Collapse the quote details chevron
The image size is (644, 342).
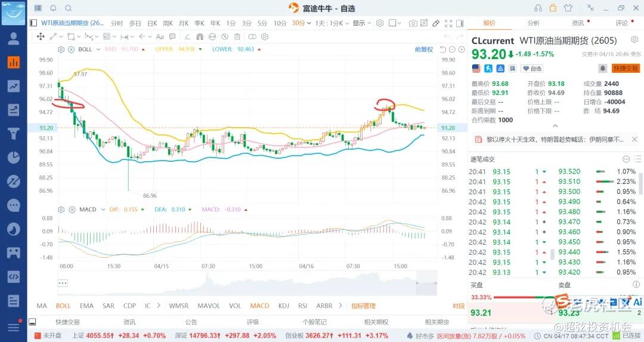tap(555, 126)
